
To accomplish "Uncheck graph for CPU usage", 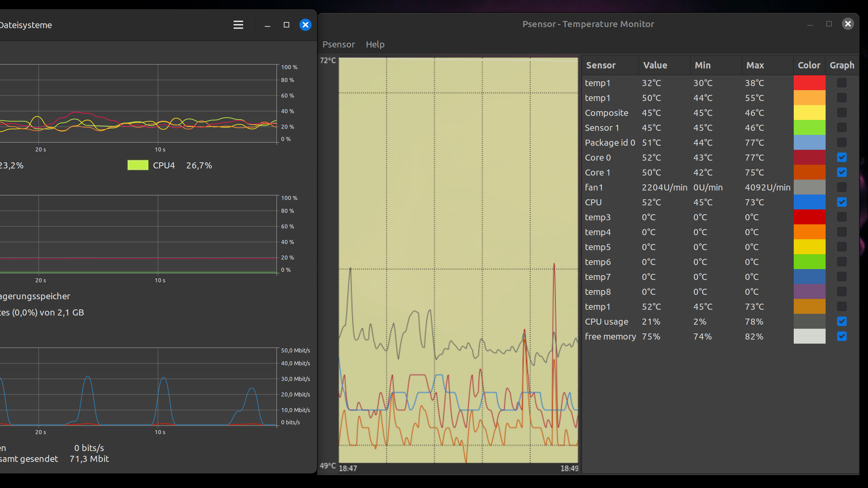I will tap(842, 321).
